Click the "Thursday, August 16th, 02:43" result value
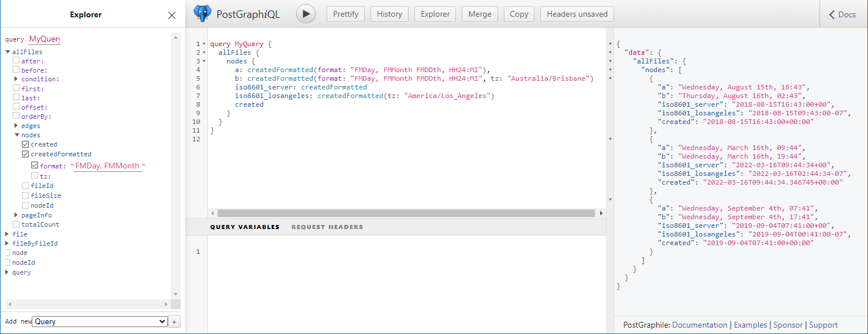The height and width of the screenshot is (334, 868). (x=741, y=96)
